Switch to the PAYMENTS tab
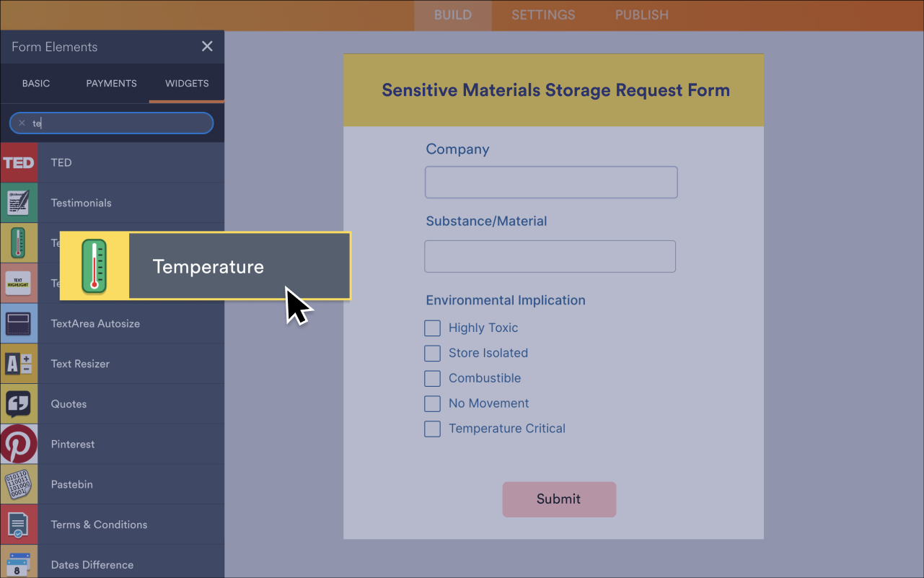The width and height of the screenshot is (924, 578). coord(111,83)
